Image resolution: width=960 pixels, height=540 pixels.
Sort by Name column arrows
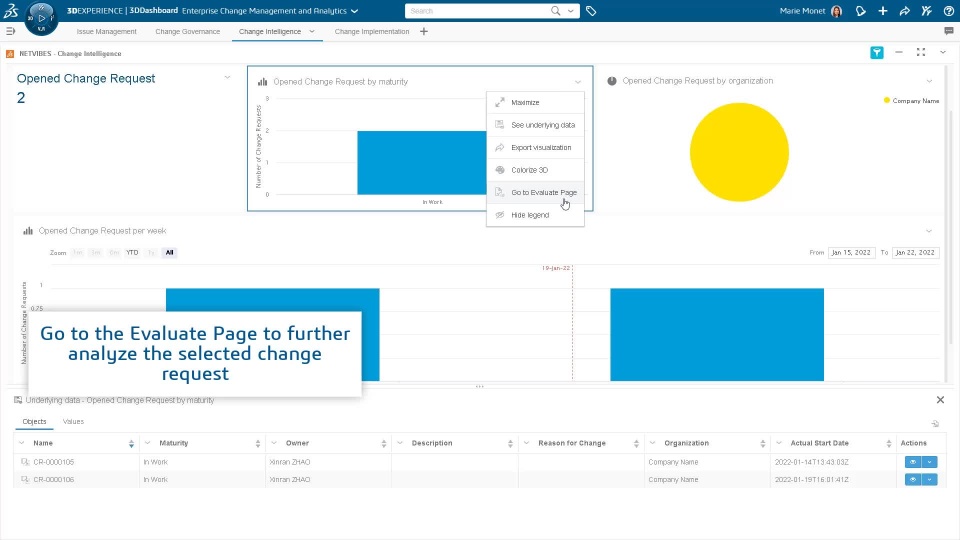pyautogui.click(x=131, y=443)
